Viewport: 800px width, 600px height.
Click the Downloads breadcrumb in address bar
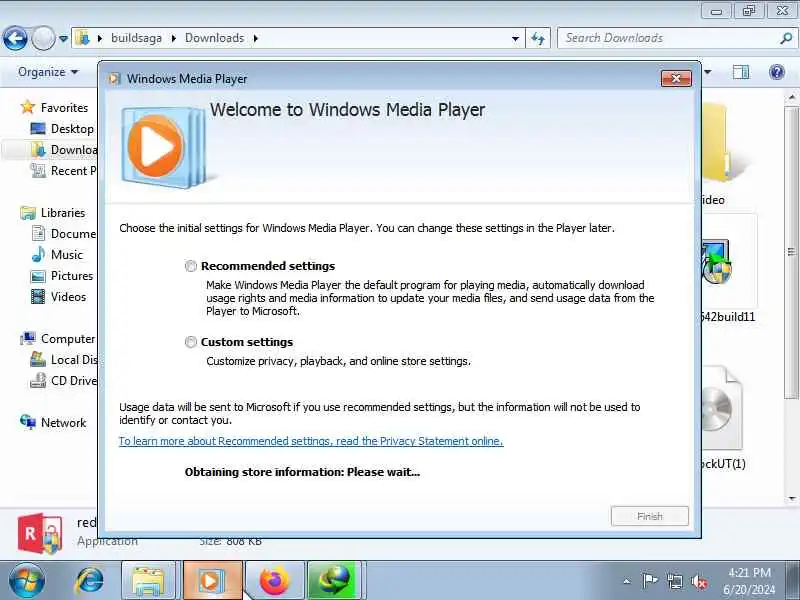214,38
